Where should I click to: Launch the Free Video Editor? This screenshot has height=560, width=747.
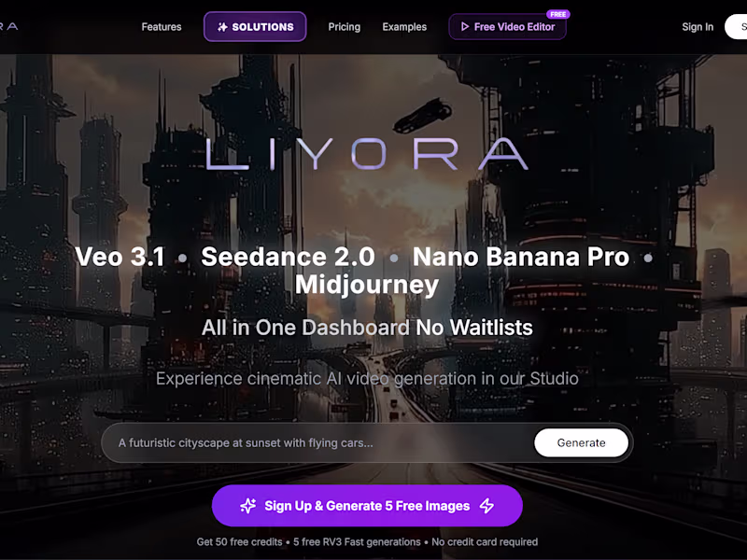[x=507, y=27]
